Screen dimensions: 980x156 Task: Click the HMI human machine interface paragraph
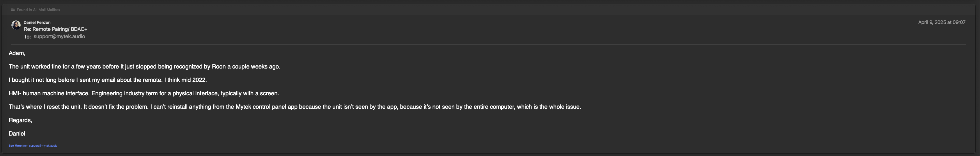click(x=144, y=93)
